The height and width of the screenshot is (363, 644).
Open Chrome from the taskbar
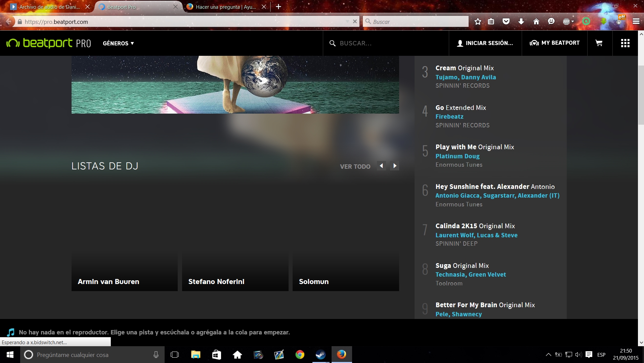point(300,355)
